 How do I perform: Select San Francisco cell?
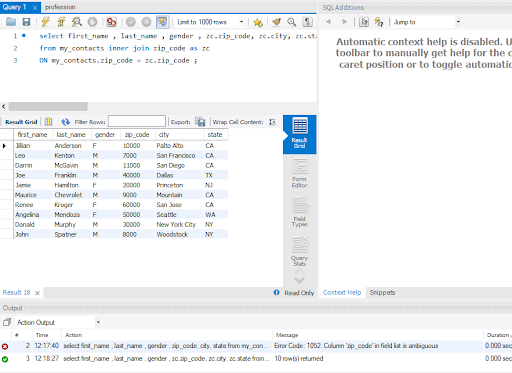(179, 156)
